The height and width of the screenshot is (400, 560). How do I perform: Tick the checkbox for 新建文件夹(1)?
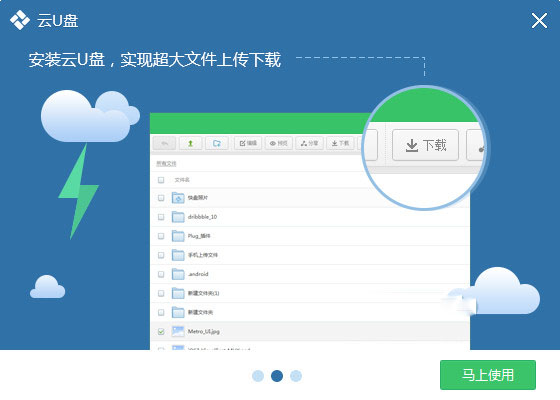161,293
